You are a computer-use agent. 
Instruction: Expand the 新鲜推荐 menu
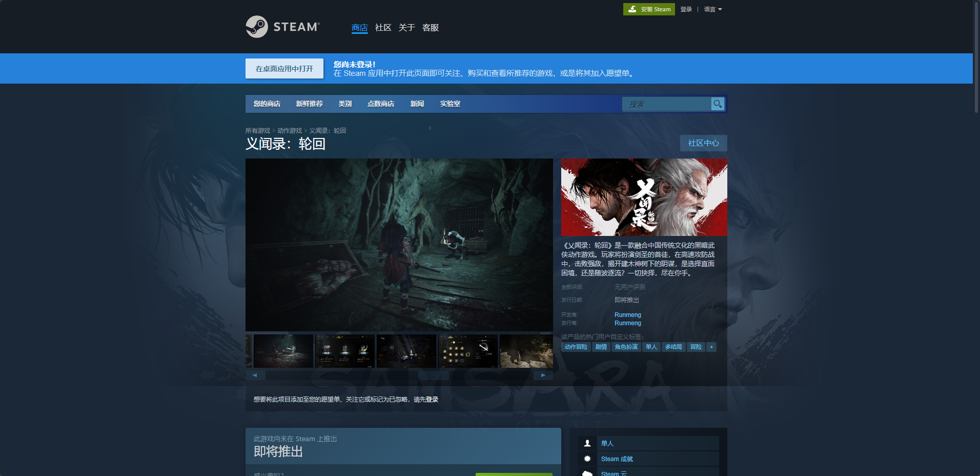(310, 104)
